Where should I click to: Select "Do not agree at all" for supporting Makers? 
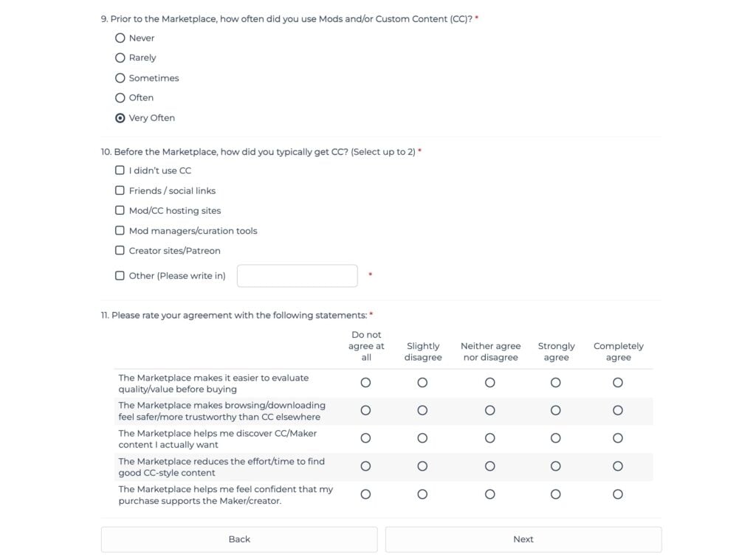(366, 494)
